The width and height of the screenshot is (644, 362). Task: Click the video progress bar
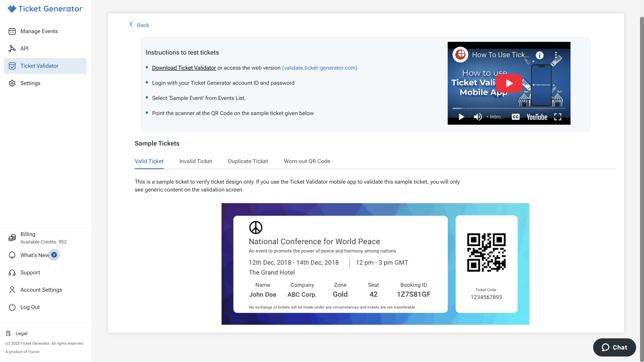[x=509, y=108]
